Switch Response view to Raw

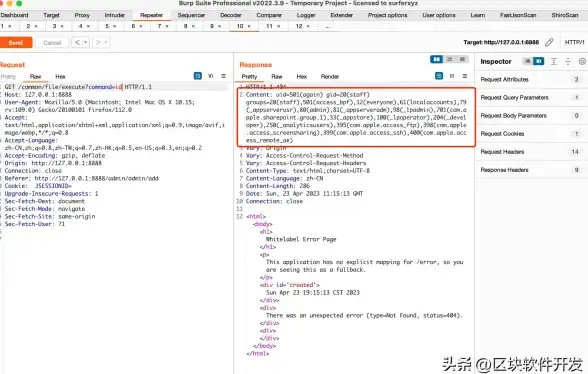(x=277, y=77)
